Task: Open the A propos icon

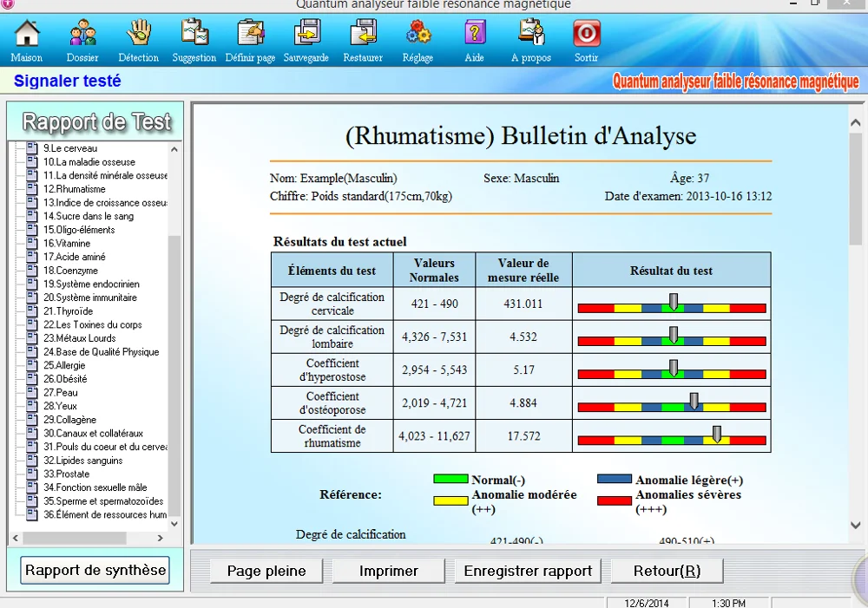Action: 531,35
